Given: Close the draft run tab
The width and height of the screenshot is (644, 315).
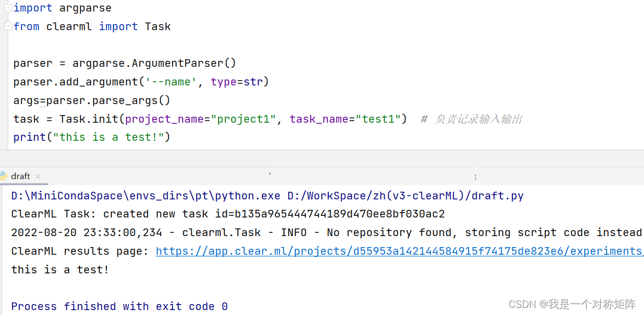Looking at the screenshot, I should tap(38, 176).
